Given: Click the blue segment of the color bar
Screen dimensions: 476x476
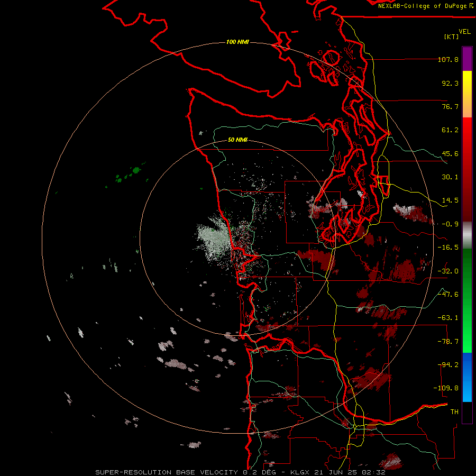Looking at the screenshot, I should pyautogui.click(x=467, y=377).
